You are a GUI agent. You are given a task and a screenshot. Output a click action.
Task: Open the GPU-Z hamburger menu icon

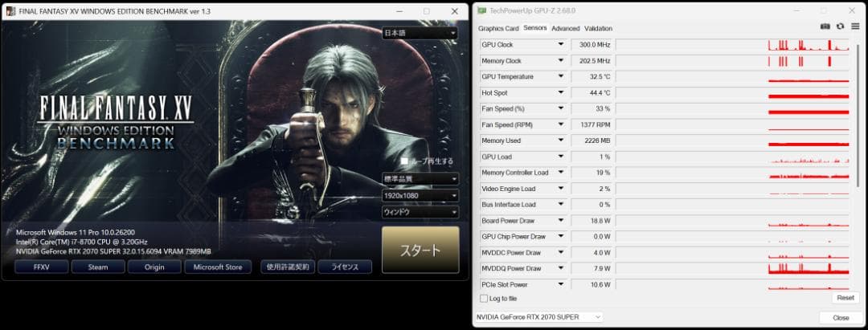point(855,26)
